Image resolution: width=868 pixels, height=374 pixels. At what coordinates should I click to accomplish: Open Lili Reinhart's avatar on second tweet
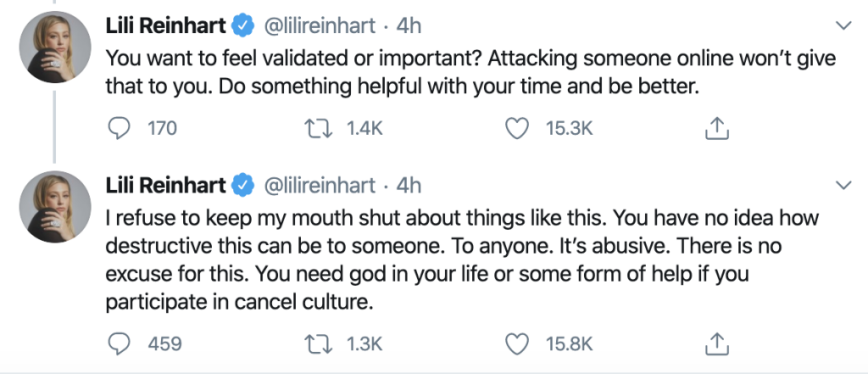point(55,206)
